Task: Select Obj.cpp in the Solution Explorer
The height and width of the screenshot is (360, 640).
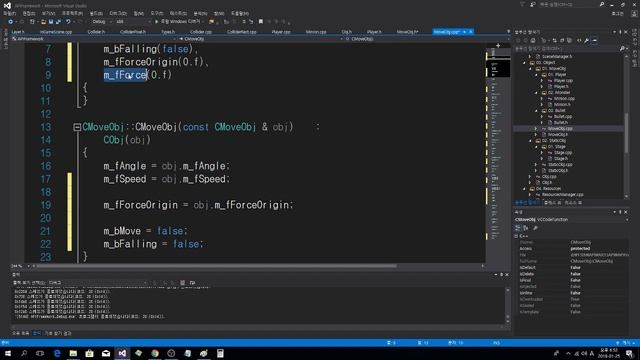Action: tap(549, 177)
